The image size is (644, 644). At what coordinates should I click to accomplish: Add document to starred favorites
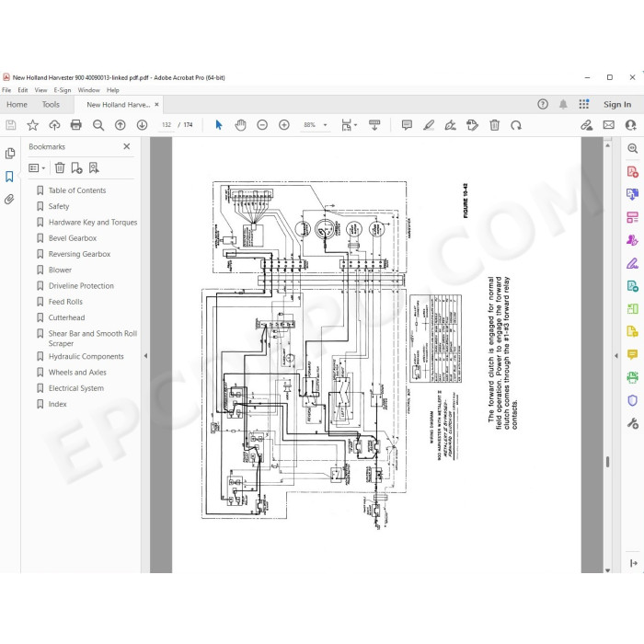tap(32, 125)
